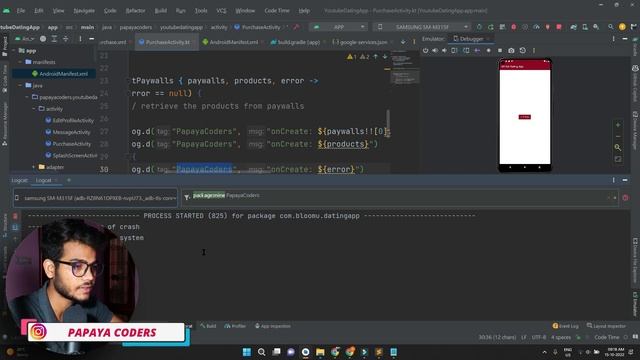
Task: Open the SAMSUNG SM-M315F device dropdown
Action: click(x=421, y=27)
